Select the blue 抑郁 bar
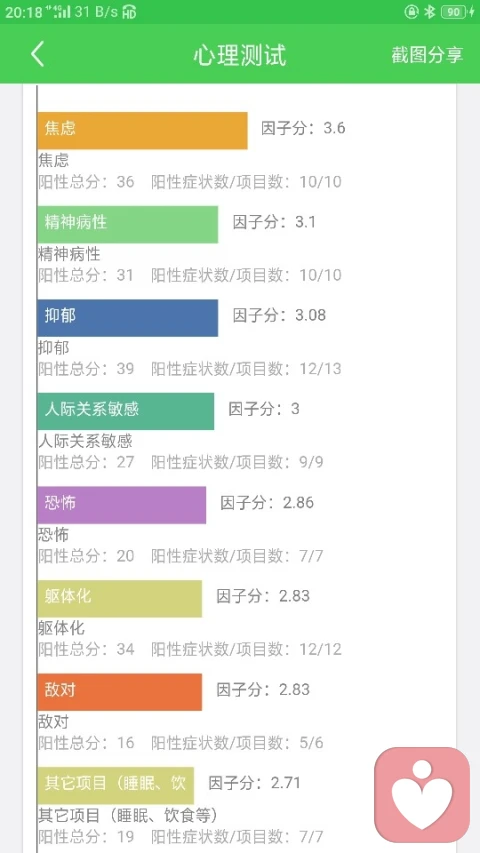Image resolution: width=480 pixels, height=853 pixels. point(127,318)
